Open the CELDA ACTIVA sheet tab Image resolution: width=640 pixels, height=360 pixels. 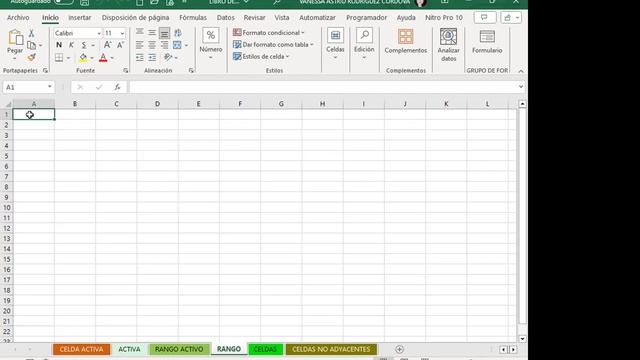click(x=81, y=349)
